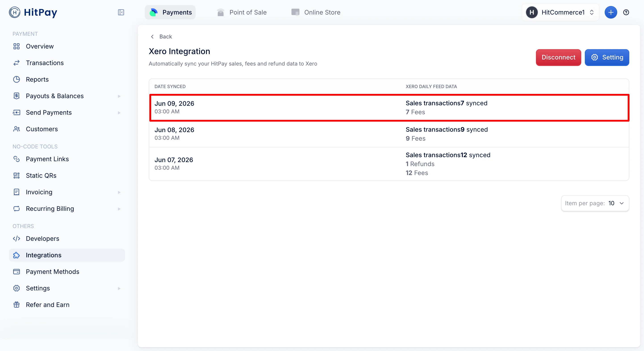Expand Invoicing submenu arrow

(119, 192)
